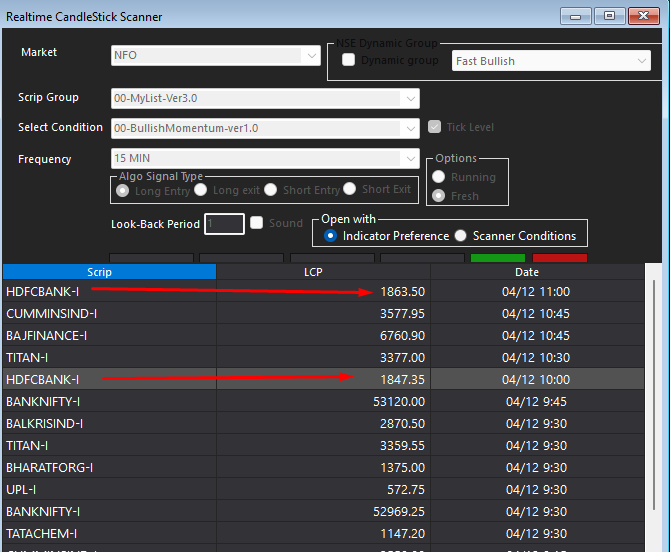This screenshot has width=670, height=552.
Task: Select the Long Entry radio button
Action: point(122,191)
